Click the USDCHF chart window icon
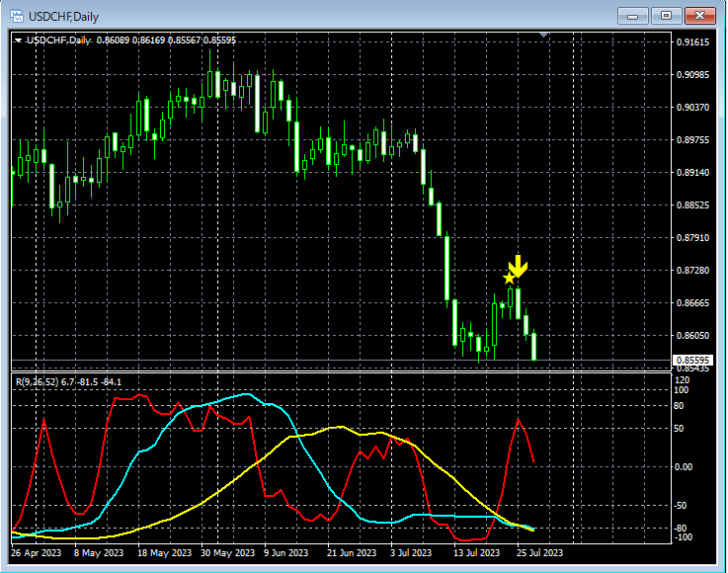 (x=17, y=16)
